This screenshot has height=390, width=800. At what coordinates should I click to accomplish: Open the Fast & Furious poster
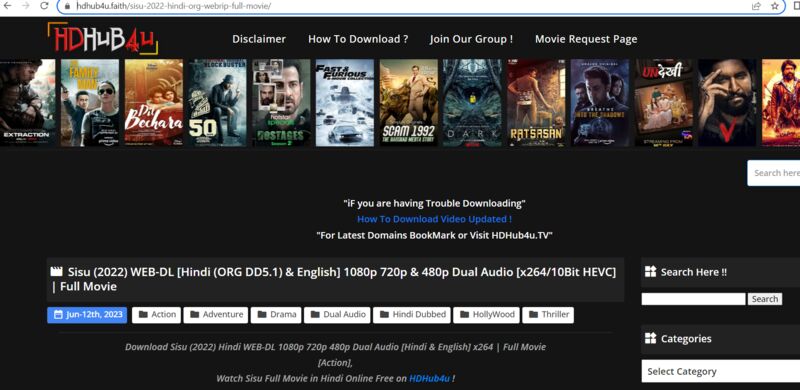pos(345,103)
